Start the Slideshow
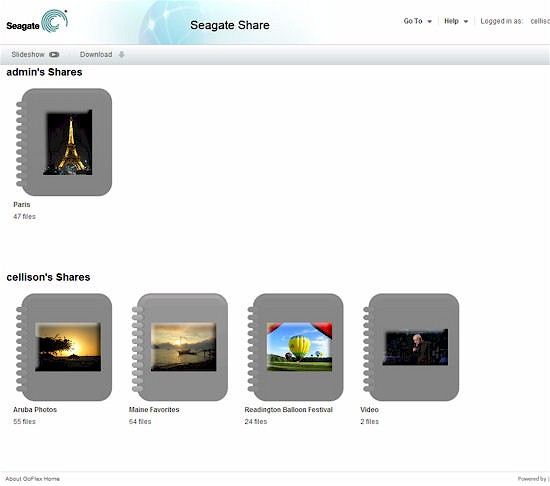Viewport: 550px width, 486px height. [x=35, y=54]
